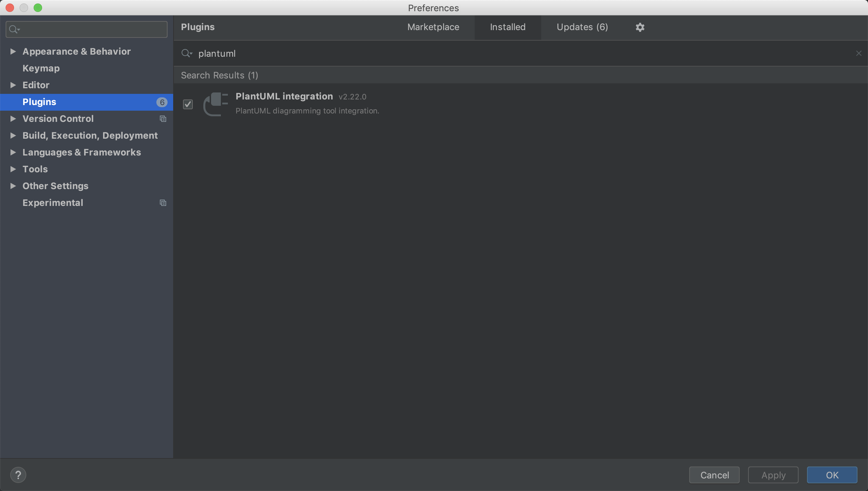Clear the plantuml search query
Viewport: 868px width, 491px height.
(x=859, y=53)
